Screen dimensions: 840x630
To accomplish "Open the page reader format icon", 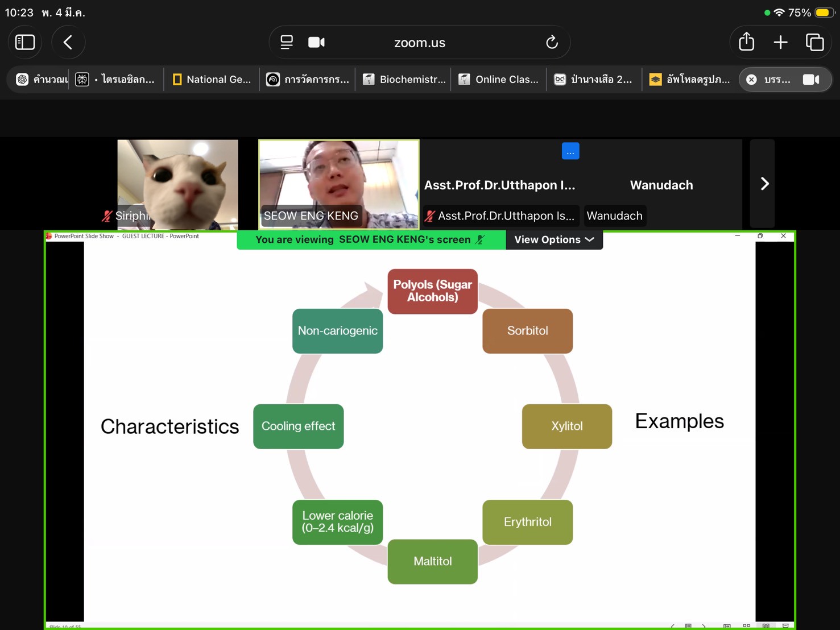I will coord(287,43).
